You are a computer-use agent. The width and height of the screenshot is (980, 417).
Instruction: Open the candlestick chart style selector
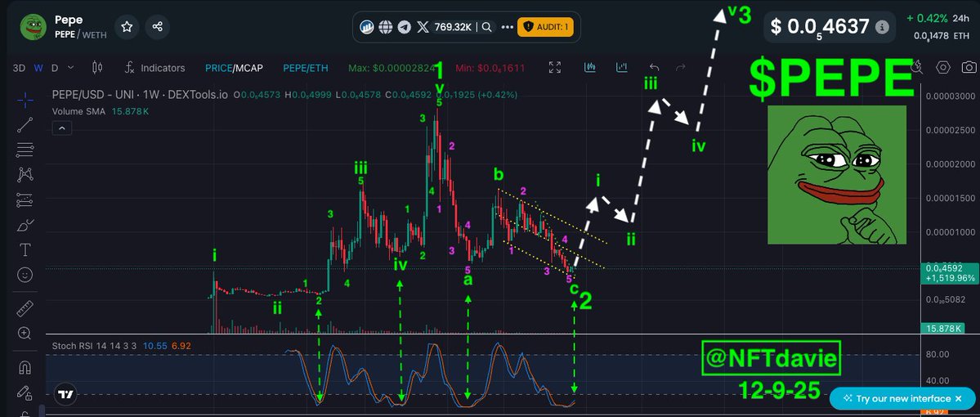[96, 68]
